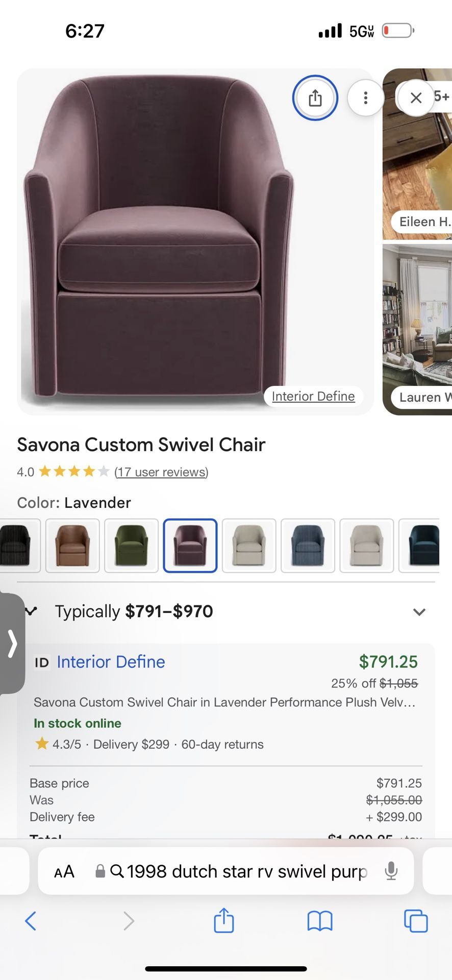Viewport: 452px width, 980px height.
Task: Tap the Safari back arrow
Action: pos(31,921)
